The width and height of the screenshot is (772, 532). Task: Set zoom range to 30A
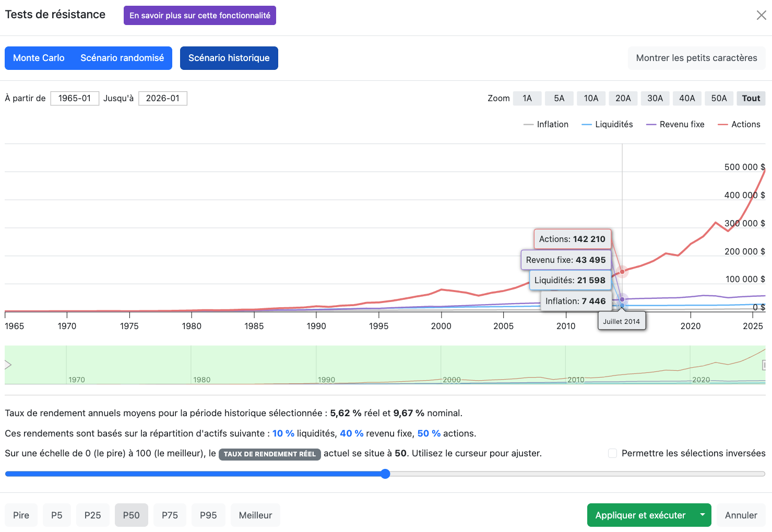point(655,98)
